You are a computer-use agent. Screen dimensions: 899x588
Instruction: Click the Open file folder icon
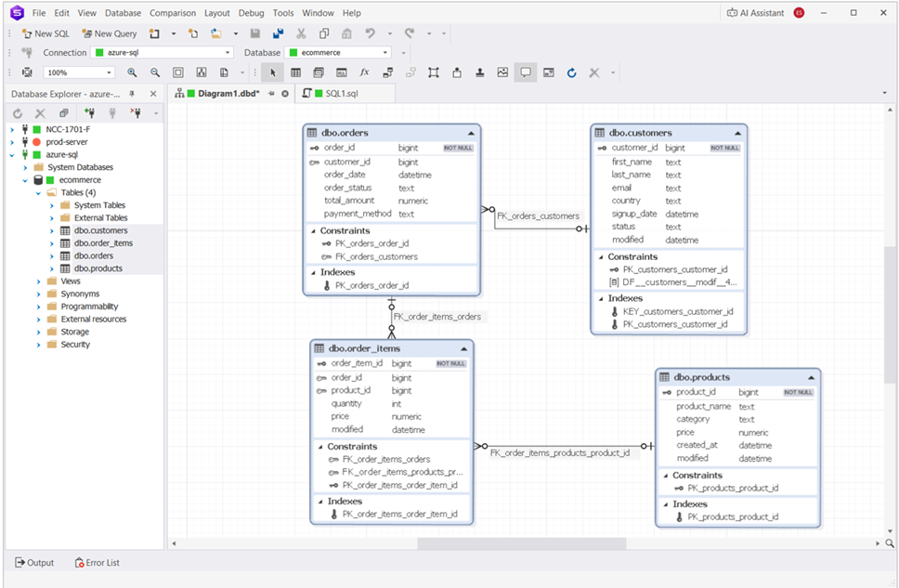click(x=215, y=33)
